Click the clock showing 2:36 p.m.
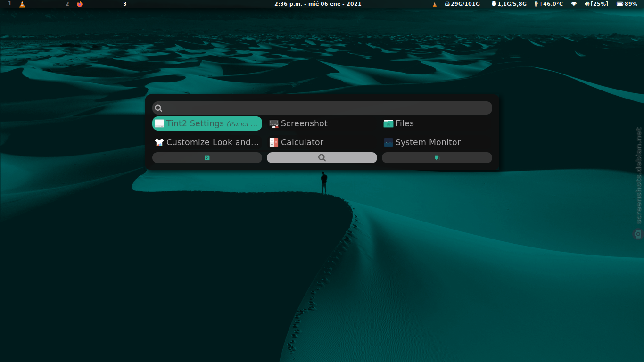The height and width of the screenshot is (362, 644). (x=318, y=4)
